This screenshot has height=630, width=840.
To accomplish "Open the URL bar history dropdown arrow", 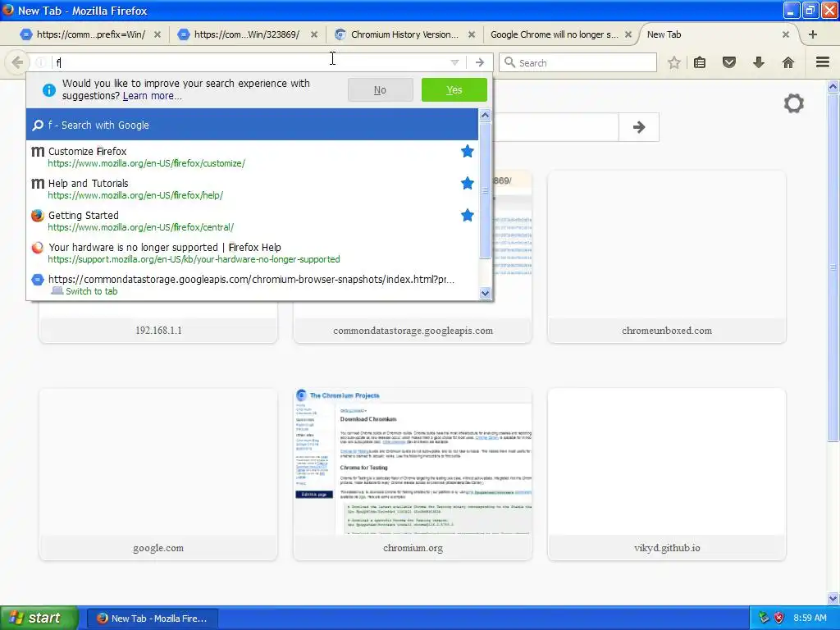I will [454, 62].
